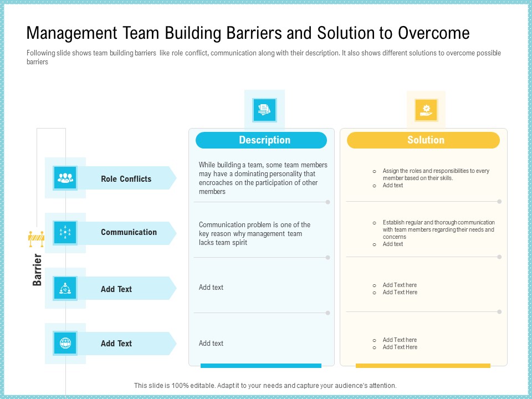The width and height of the screenshot is (532, 399).
Task: Click footer text 'This slide is 100% editable'
Action: (x=265, y=386)
